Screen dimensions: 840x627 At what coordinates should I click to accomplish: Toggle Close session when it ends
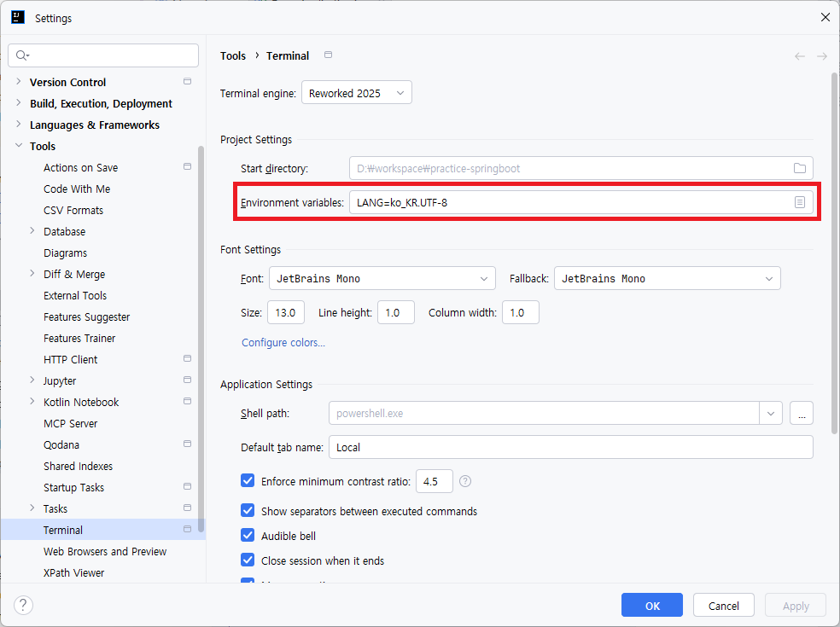click(x=248, y=560)
